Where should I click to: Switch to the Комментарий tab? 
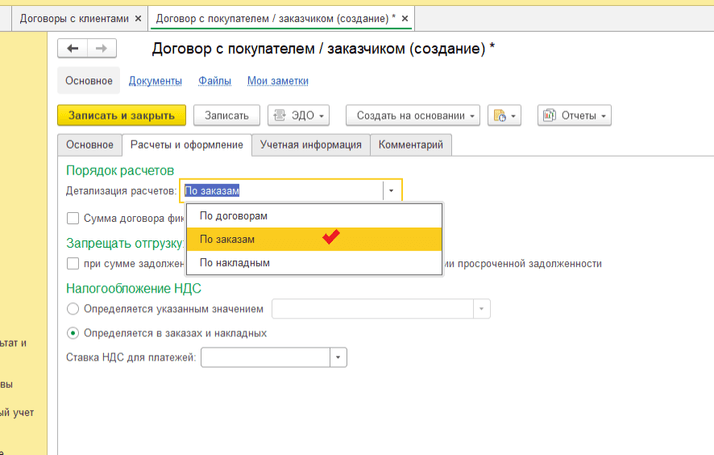pyautogui.click(x=411, y=145)
